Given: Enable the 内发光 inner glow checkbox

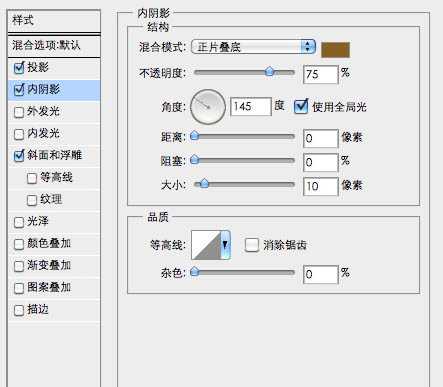Looking at the screenshot, I should pyautogui.click(x=19, y=134).
